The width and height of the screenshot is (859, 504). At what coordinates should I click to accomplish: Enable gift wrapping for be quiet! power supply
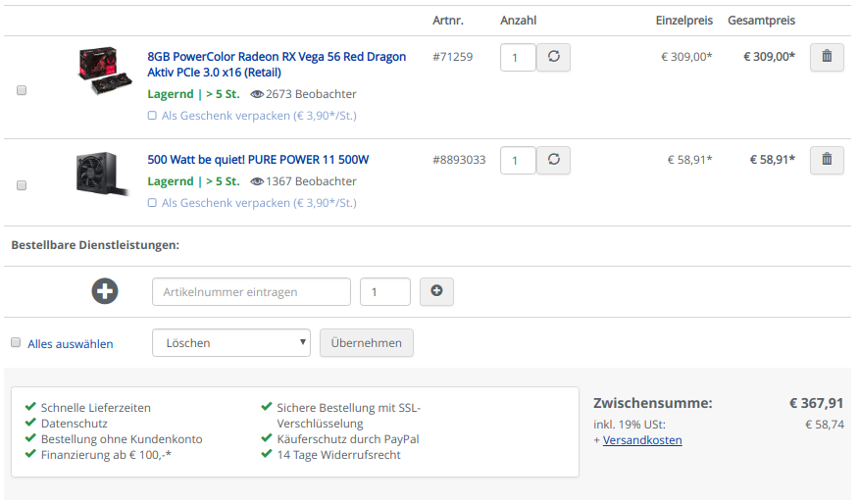tap(152, 203)
